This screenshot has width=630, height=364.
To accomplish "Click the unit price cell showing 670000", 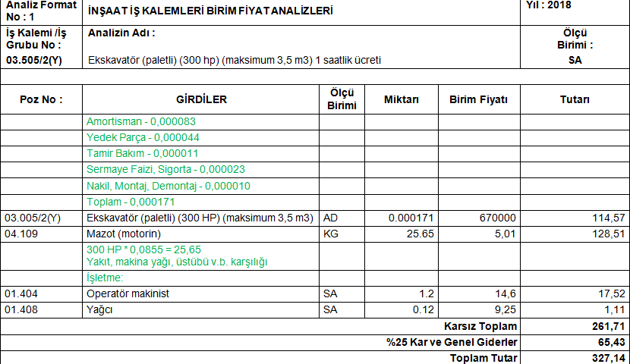I will 478,218.
